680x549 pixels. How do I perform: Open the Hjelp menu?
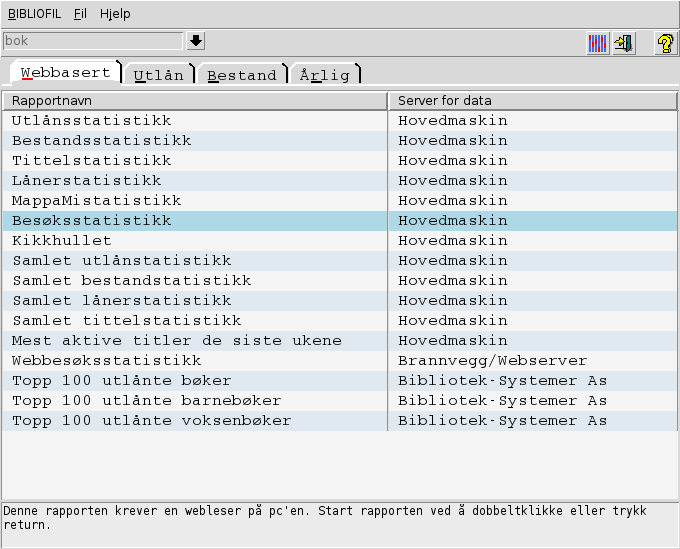coord(115,14)
